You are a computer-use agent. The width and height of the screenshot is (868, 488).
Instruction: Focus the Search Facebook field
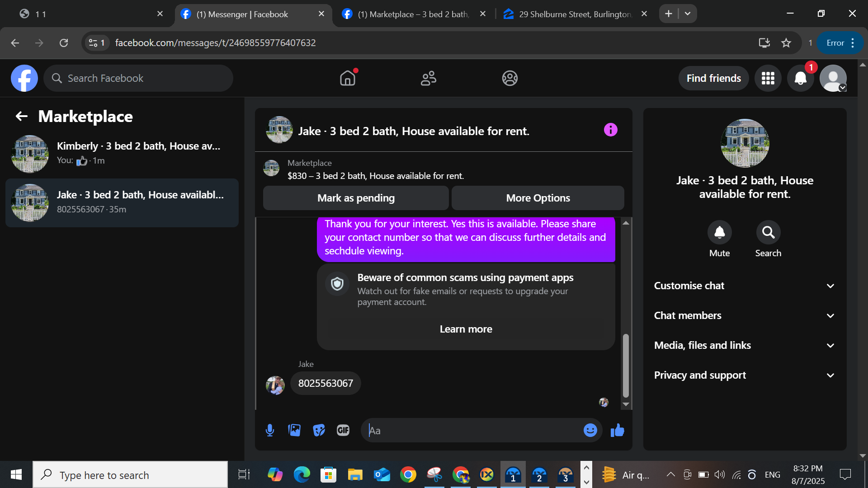138,78
